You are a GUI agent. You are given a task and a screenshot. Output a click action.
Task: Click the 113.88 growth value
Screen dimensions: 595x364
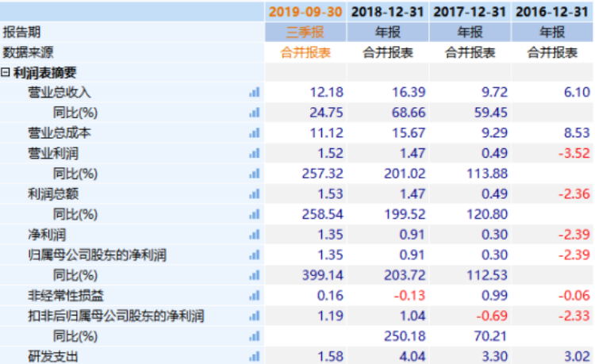point(487,174)
